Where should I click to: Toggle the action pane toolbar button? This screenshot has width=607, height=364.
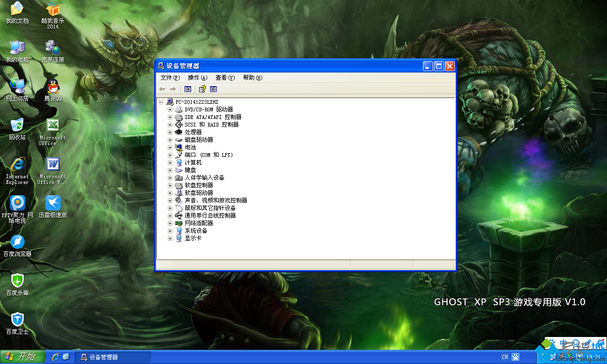[213, 89]
